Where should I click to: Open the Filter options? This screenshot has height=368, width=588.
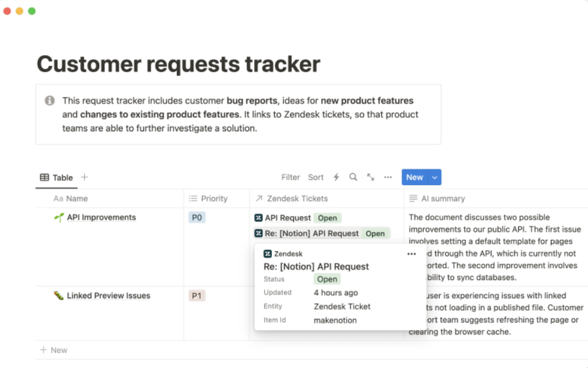291,177
